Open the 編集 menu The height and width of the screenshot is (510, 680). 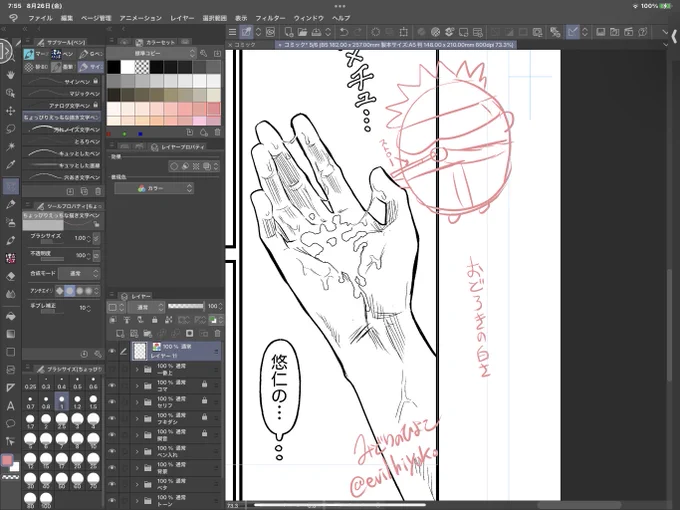point(67,18)
